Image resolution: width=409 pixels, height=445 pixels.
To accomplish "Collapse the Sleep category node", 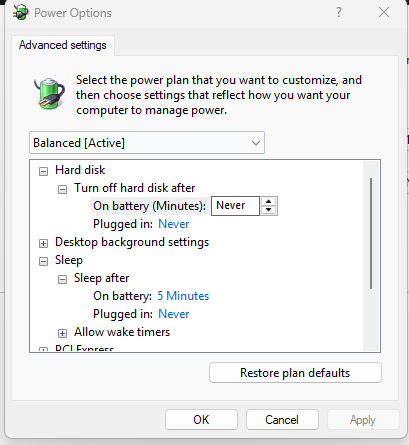I will coord(43,262).
